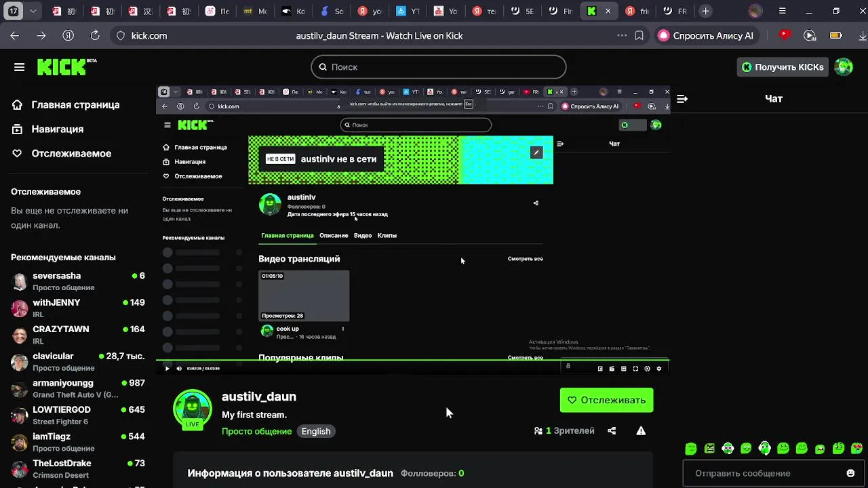
Task: Open TheLostDrake recommended channel
Action: [x=78, y=469]
